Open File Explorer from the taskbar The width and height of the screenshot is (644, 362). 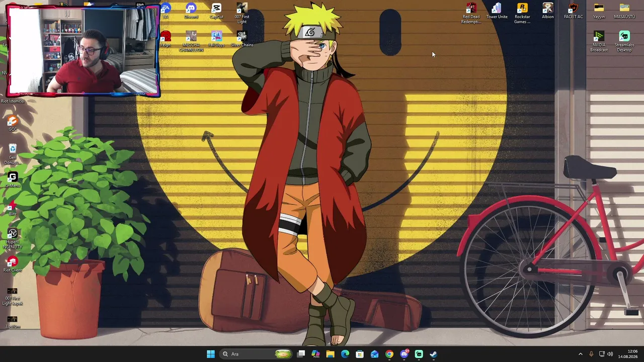(x=330, y=354)
